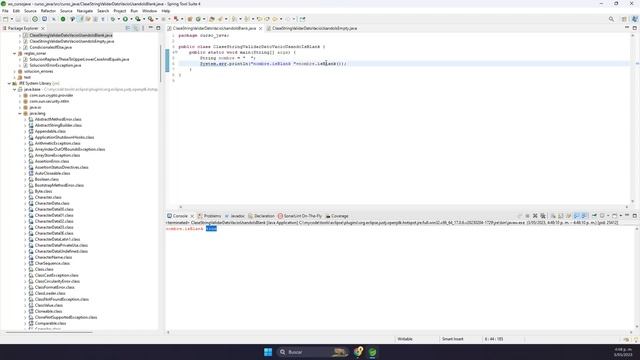Screen dimensions: 640x360
Task: Click the Console Remove Launch X icon
Action: [x=535, y=216]
